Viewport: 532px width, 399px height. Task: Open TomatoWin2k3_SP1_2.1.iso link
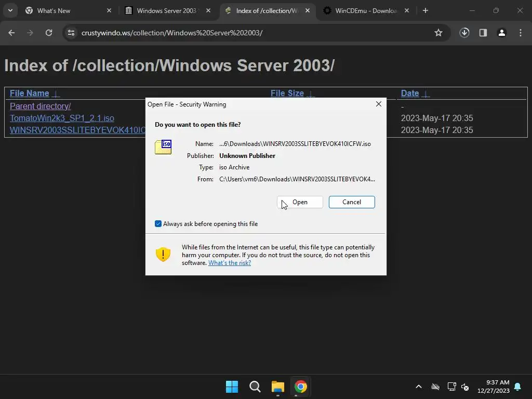[x=62, y=118]
